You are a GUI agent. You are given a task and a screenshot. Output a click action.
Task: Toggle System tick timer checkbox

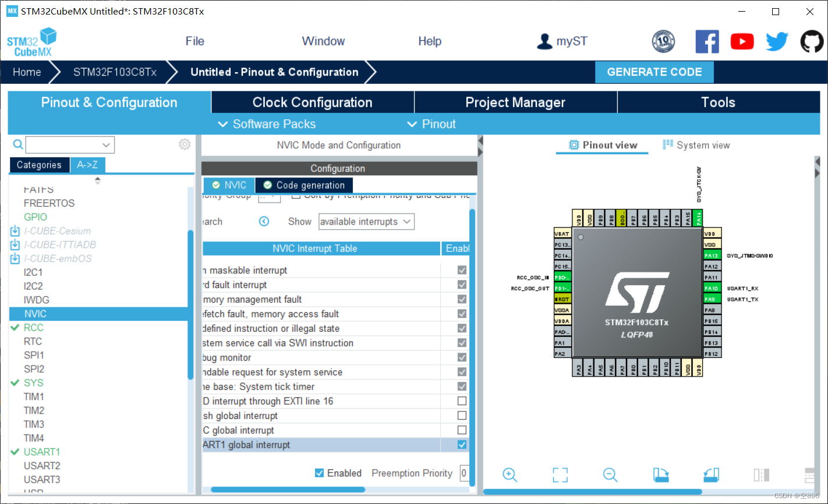click(x=462, y=386)
